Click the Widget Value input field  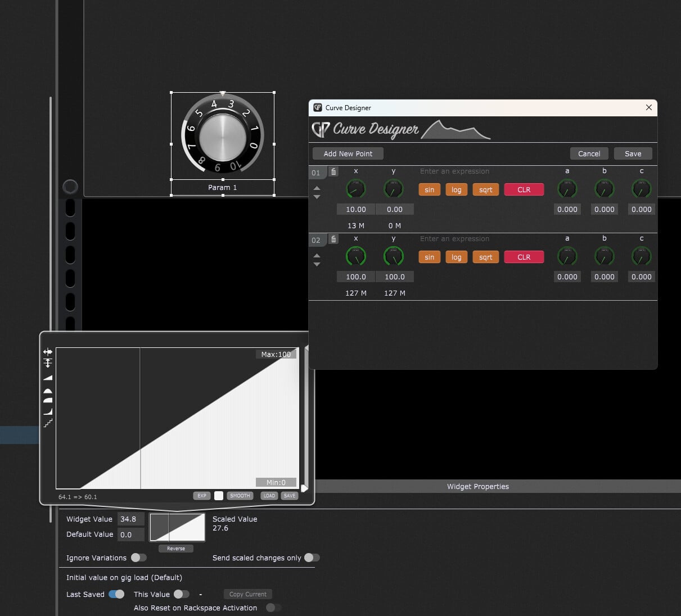click(x=130, y=519)
